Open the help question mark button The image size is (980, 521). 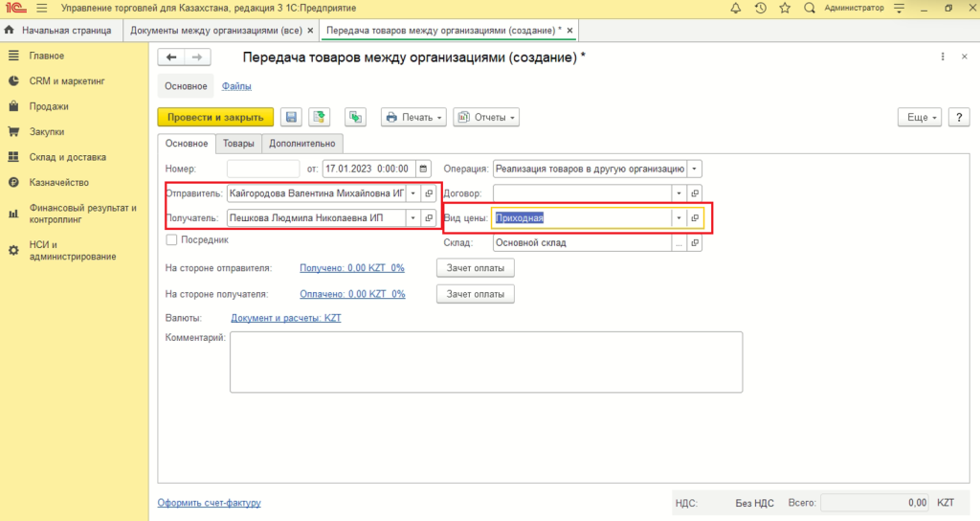(959, 117)
